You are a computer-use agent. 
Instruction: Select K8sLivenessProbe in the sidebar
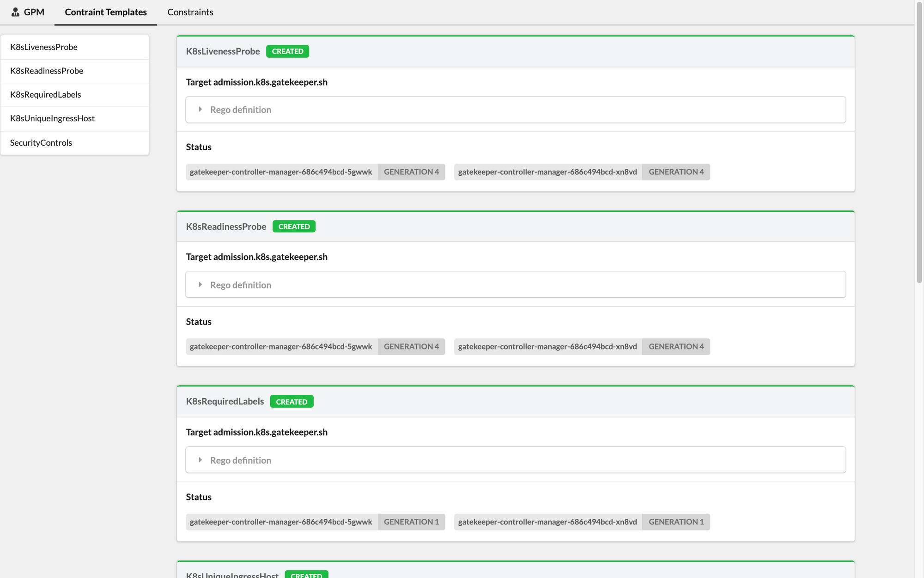(43, 47)
